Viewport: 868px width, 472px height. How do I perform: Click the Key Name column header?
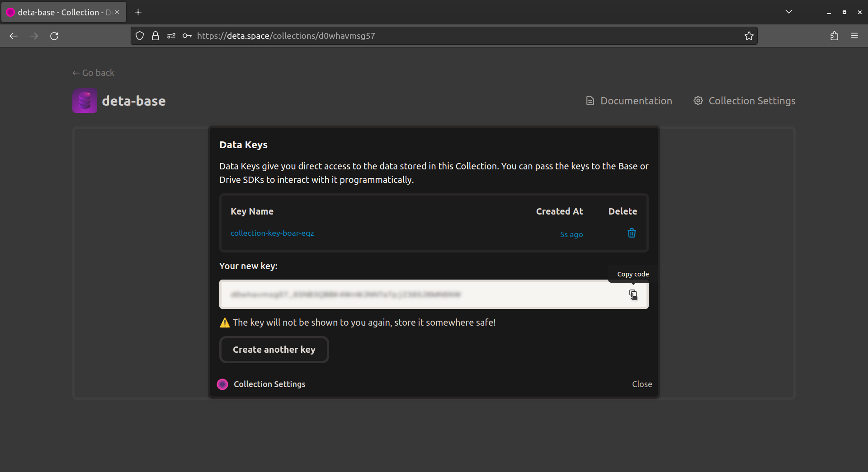252,211
